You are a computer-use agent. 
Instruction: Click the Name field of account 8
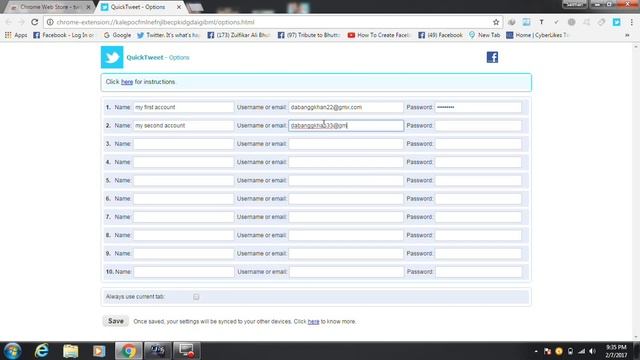point(184,236)
